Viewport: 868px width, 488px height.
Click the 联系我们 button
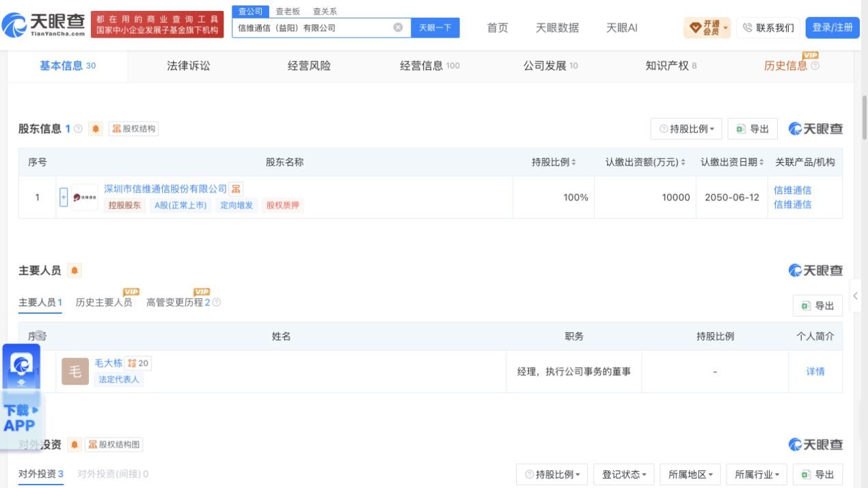[x=768, y=27]
